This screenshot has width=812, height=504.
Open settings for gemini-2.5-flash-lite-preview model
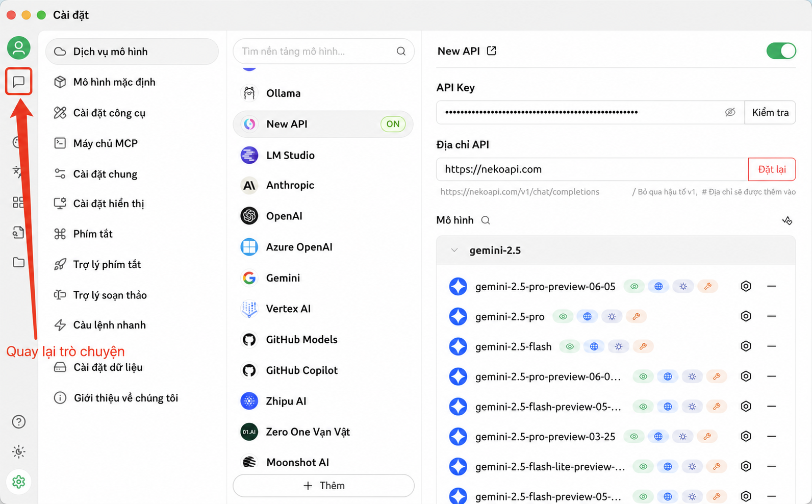click(x=746, y=466)
